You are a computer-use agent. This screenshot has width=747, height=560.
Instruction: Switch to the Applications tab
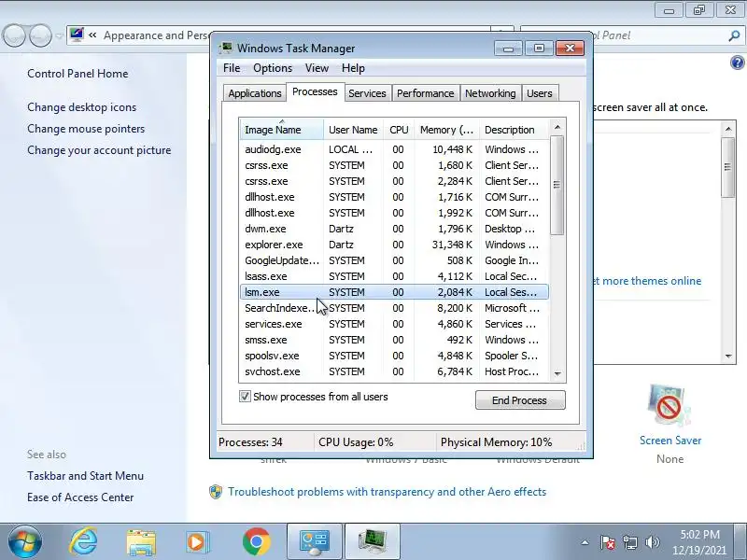tap(254, 93)
